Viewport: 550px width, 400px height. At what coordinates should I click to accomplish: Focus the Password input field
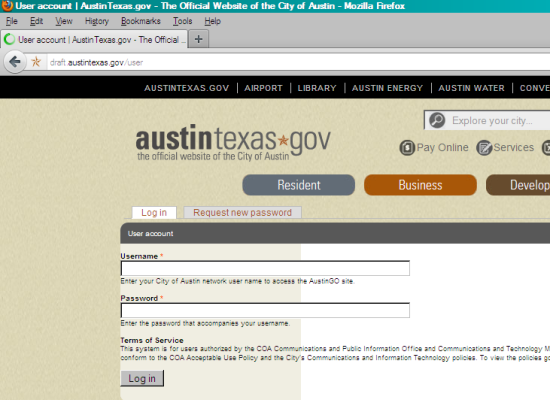[x=265, y=311]
